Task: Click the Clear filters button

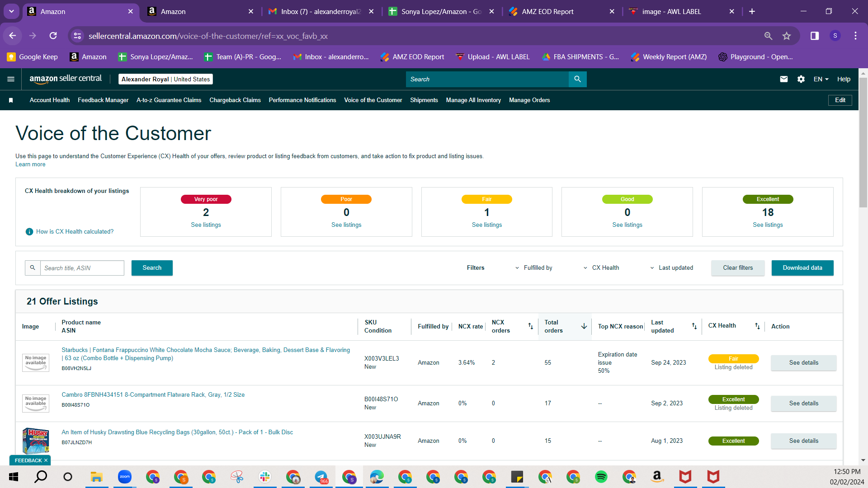Action: point(738,268)
